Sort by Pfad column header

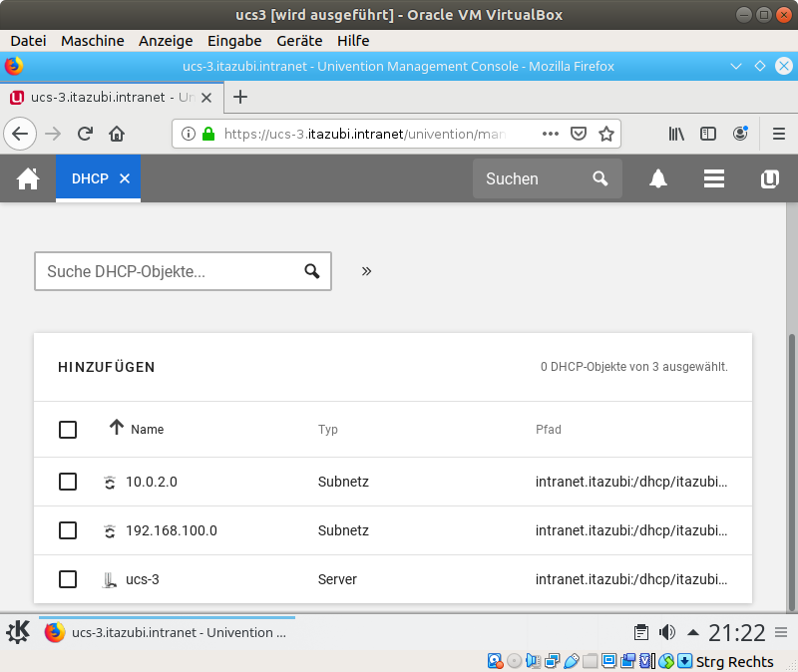pyautogui.click(x=548, y=430)
